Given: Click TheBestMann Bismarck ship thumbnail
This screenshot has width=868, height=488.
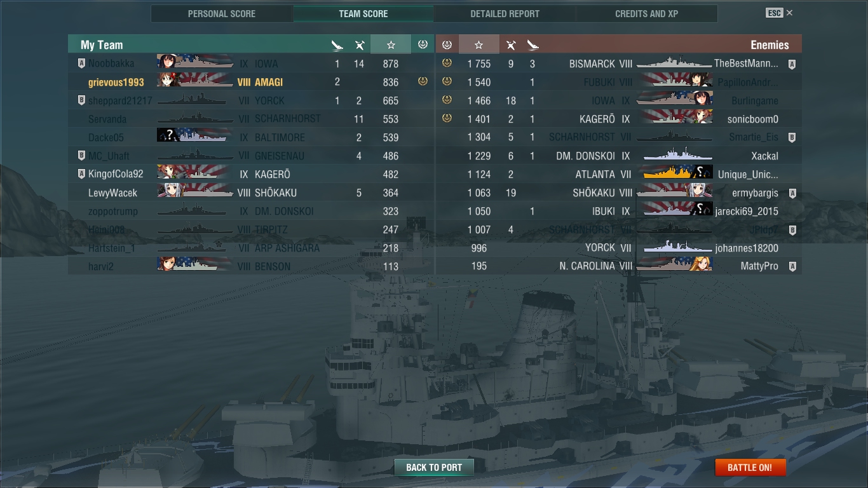Looking at the screenshot, I should [x=674, y=64].
